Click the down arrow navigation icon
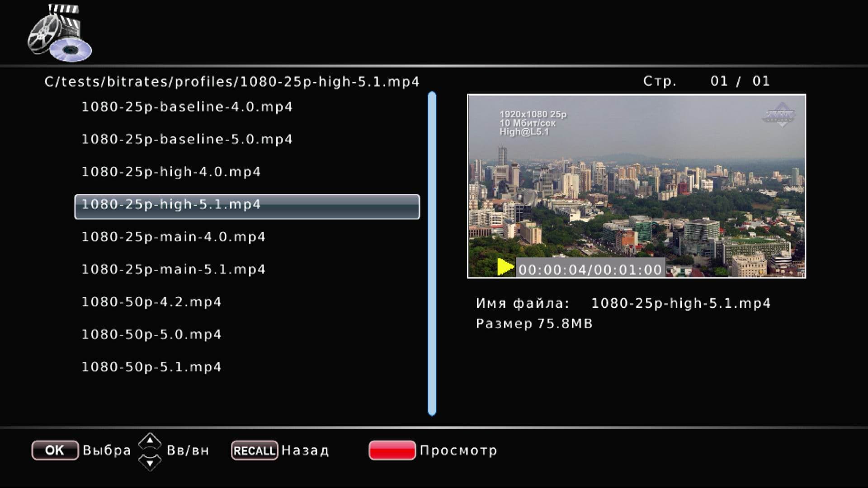Image resolution: width=868 pixels, height=488 pixels. pos(150,463)
